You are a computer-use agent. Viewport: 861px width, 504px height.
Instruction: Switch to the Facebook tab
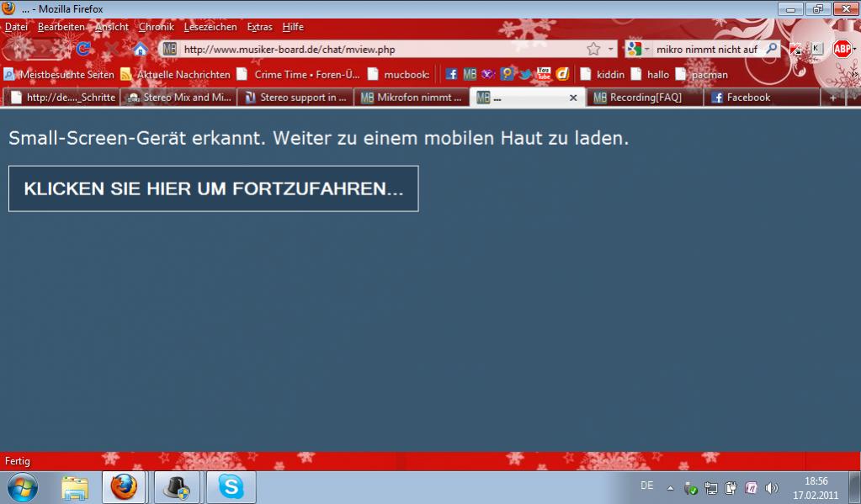(x=762, y=97)
